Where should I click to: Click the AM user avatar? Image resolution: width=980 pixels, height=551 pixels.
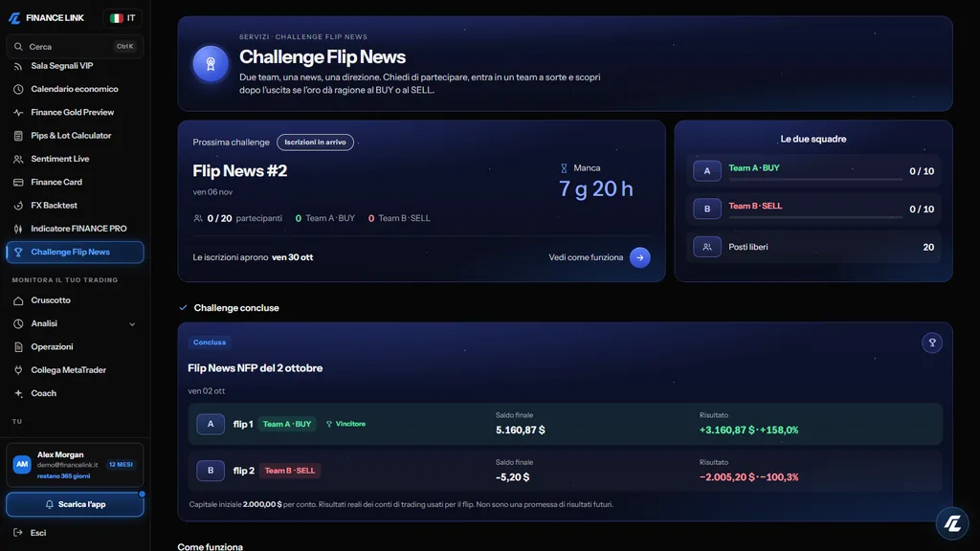coord(22,464)
